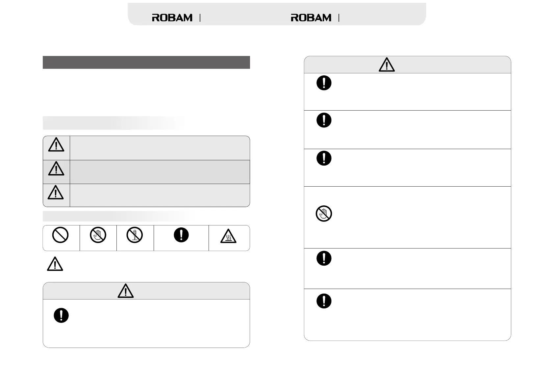Click the second exclamation circle in the right panel

tap(324, 120)
